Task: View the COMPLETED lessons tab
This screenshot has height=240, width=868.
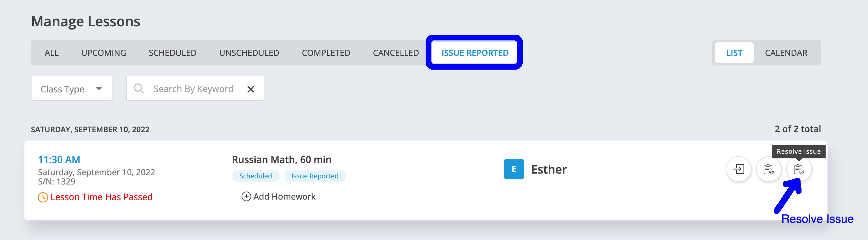Action: [x=325, y=53]
